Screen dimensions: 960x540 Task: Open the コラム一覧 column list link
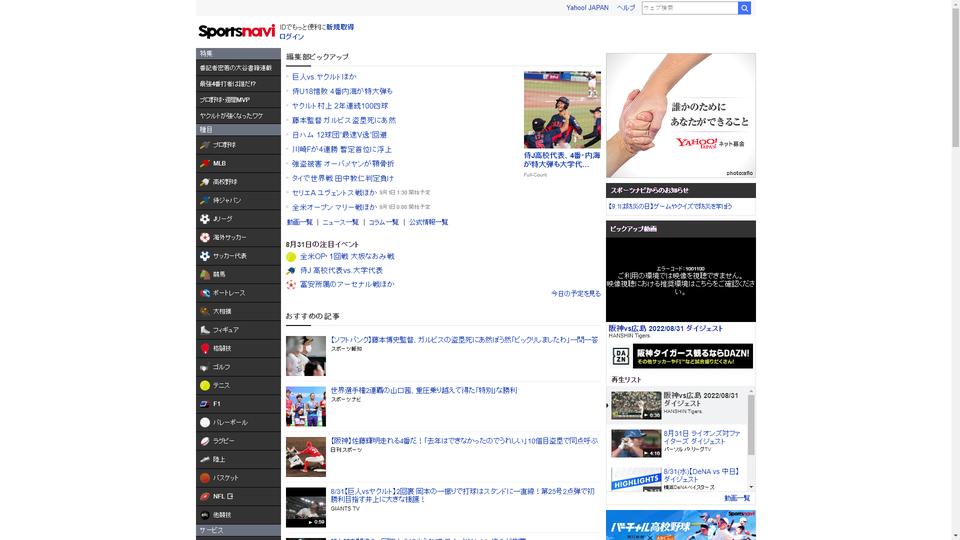[x=383, y=222]
